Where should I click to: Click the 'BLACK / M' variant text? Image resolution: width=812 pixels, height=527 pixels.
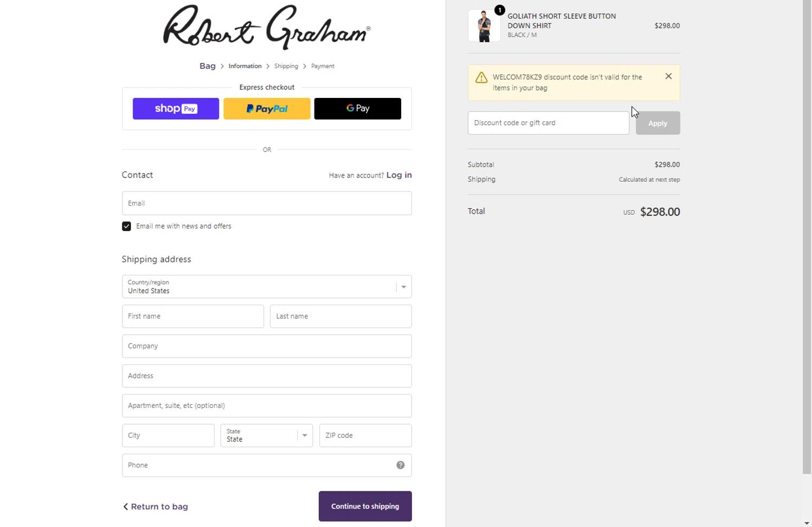[522, 35]
